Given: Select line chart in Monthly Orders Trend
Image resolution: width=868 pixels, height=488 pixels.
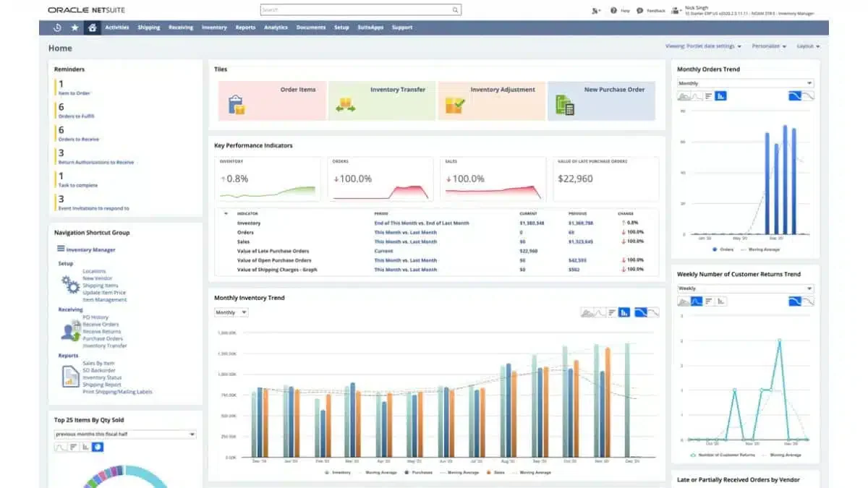Looking at the screenshot, I should [696, 95].
